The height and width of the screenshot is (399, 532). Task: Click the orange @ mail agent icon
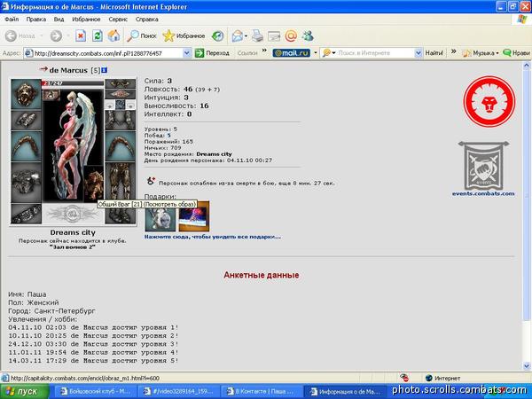pyautogui.click(x=291, y=35)
